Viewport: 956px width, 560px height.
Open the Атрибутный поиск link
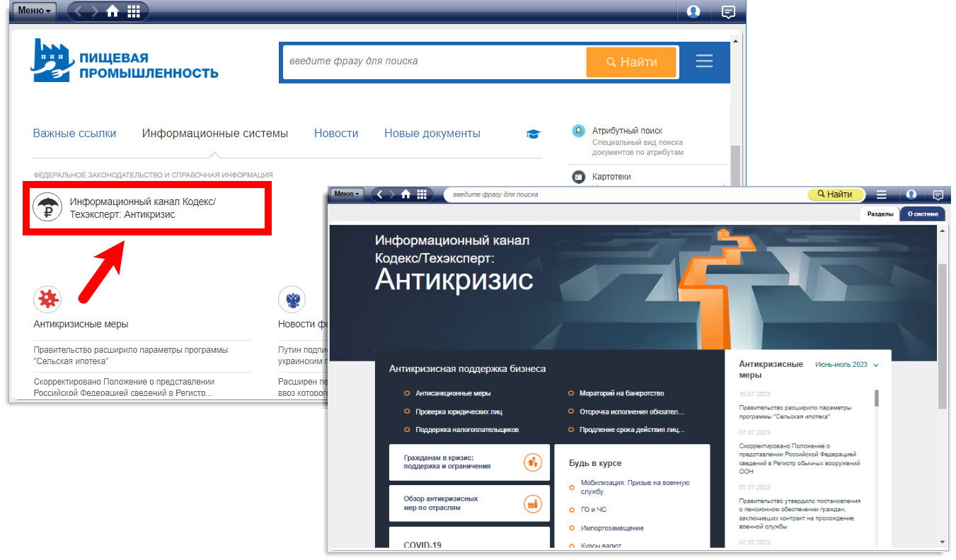[x=627, y=131]
